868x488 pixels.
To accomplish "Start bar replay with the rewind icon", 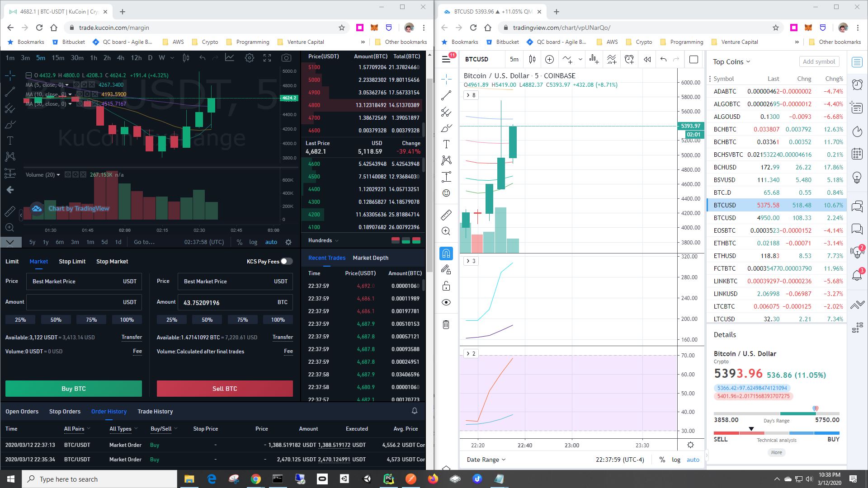I will (647, 59).
